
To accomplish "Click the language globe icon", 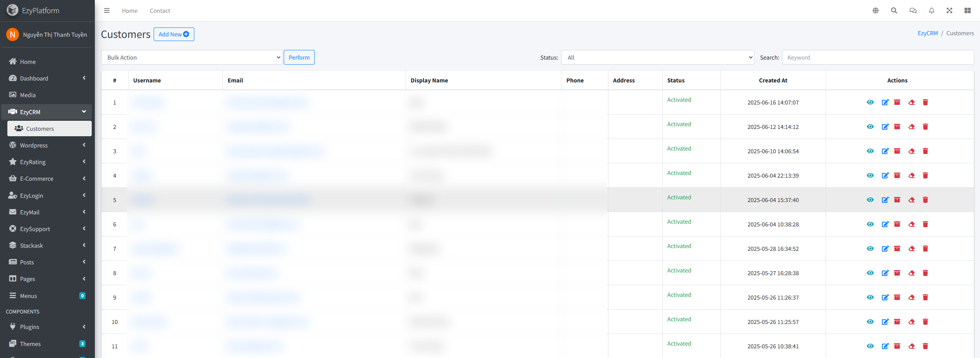I will click(875, 10).
